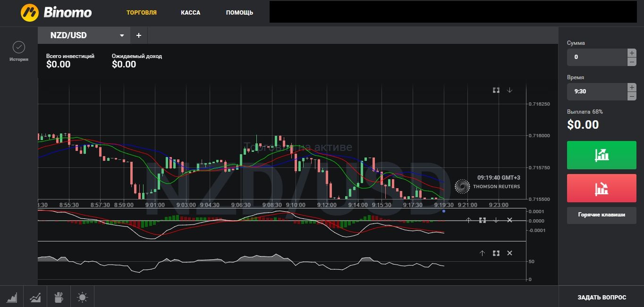Viewport: 644px width, 307px height.
Task: Open the chart type area icon
Action: point(12,298)
